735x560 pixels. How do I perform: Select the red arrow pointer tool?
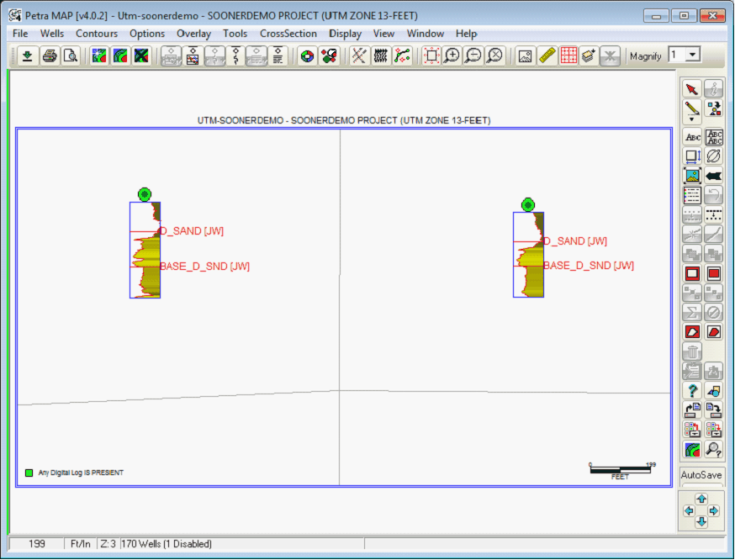click(692, 89)
